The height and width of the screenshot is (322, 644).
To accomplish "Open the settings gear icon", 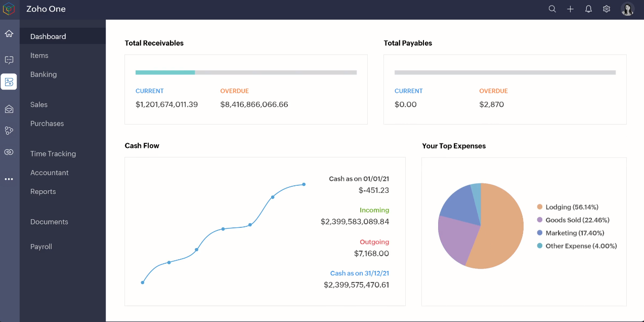I will click(x=607, y=9).
